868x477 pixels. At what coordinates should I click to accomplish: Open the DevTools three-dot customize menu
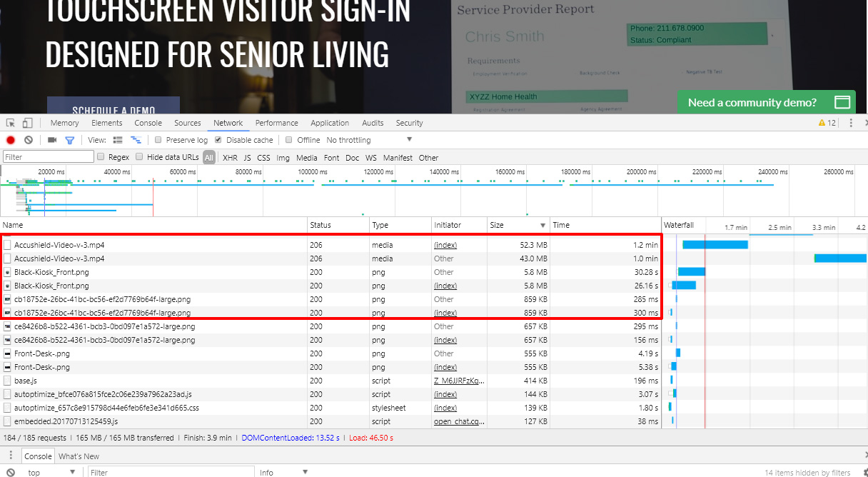(x=850, y=123)
